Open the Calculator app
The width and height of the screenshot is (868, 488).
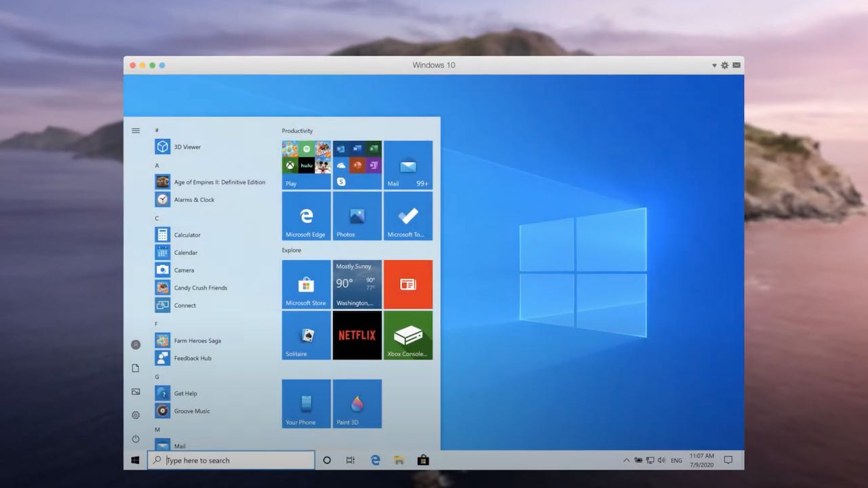(210, 235)
